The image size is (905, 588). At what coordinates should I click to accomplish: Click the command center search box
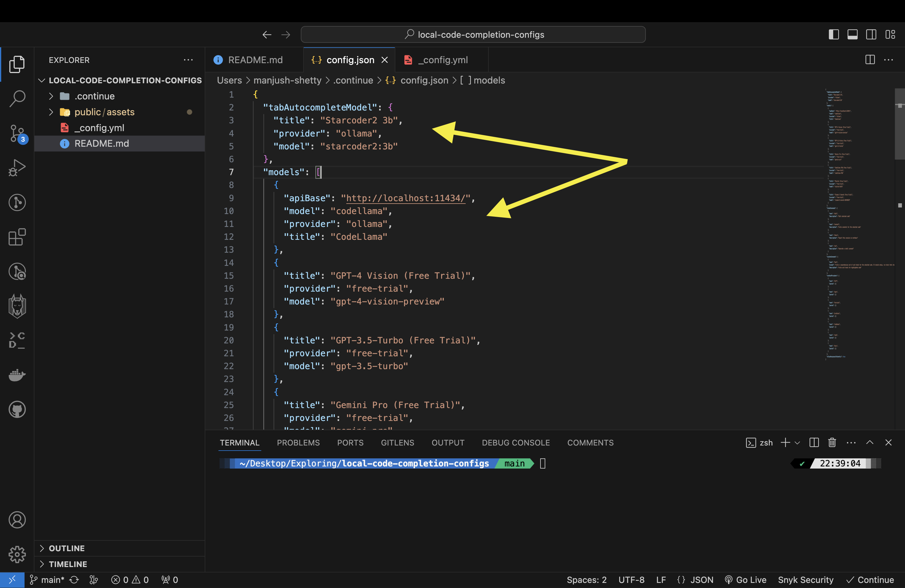point(473,34)
